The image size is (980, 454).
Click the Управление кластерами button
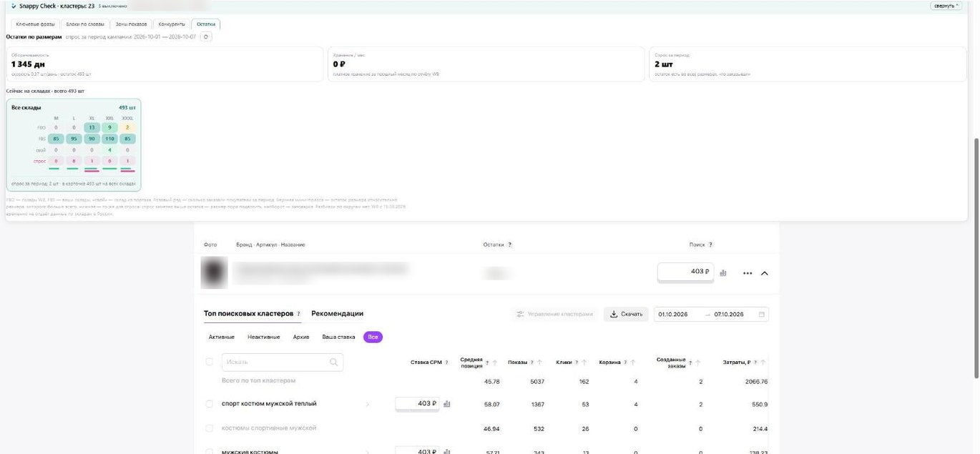coord(555,315)
